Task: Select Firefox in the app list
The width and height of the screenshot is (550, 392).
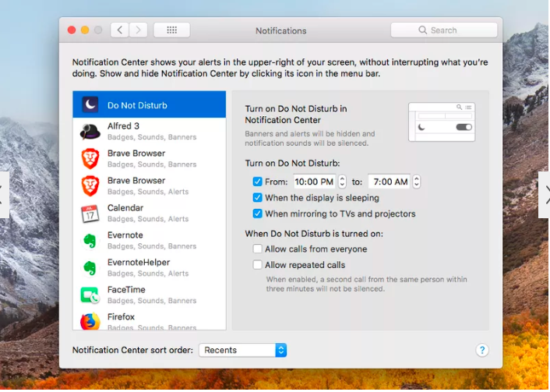Action: click(150, 320)
